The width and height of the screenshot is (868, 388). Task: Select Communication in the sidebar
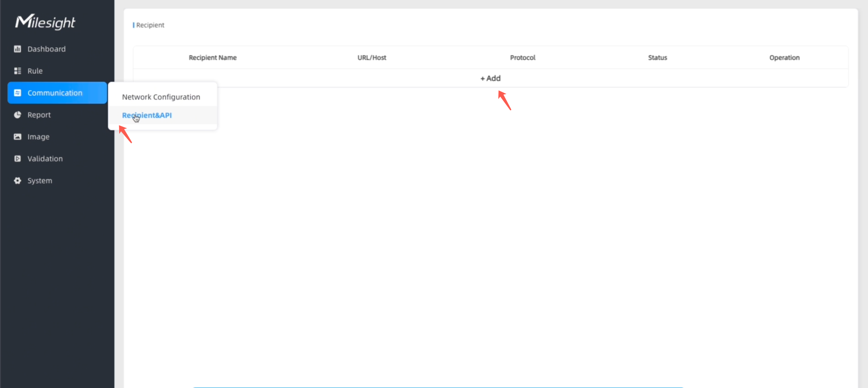tap(57, 93)
